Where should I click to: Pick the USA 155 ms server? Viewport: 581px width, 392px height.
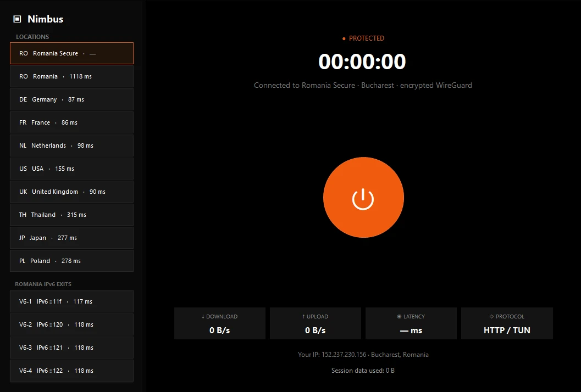(x=71, y=169)
